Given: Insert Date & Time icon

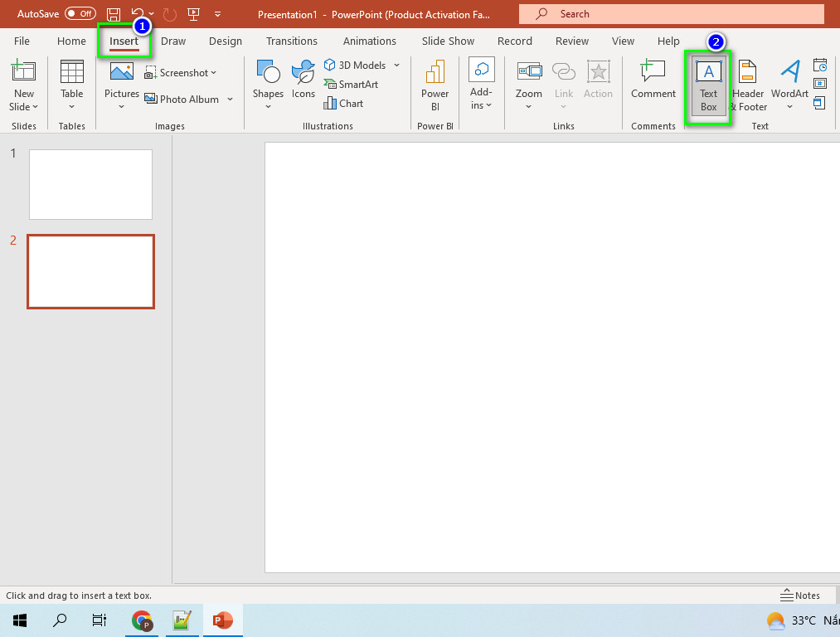Looking at the screenshot, I should 819,66.
